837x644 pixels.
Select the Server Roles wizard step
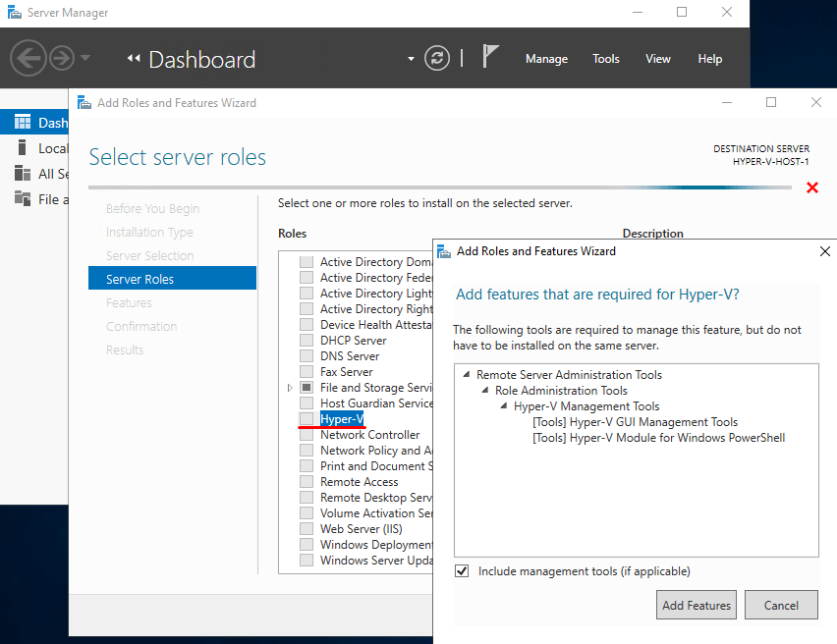[x=140, y=278]
